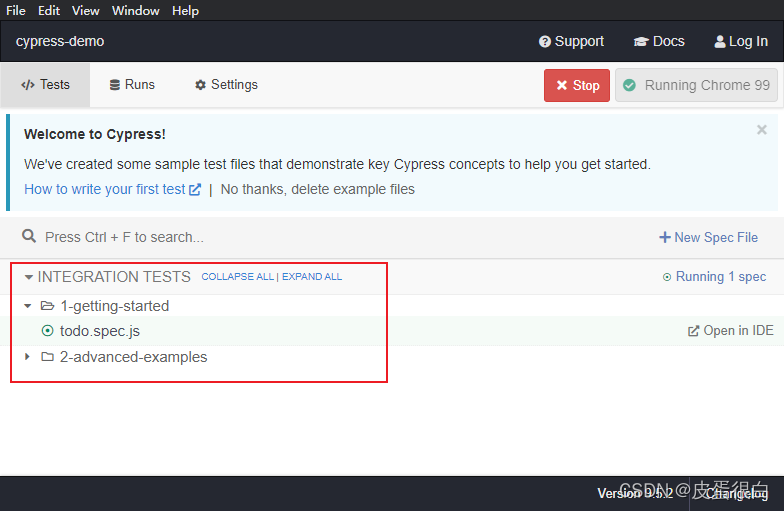The width and height of the screenshot is (784, 511).
Task: Expand the 2-advanced-examples folder arrow
Action: 28,356
